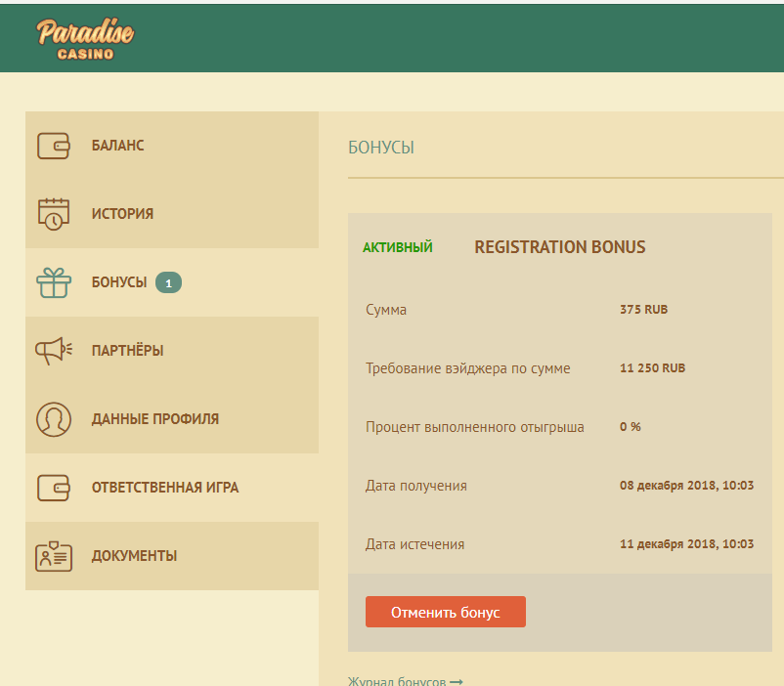Open the Ответственная игра section
This screenshot has height=686, width=784.
[x=172, y=488]
